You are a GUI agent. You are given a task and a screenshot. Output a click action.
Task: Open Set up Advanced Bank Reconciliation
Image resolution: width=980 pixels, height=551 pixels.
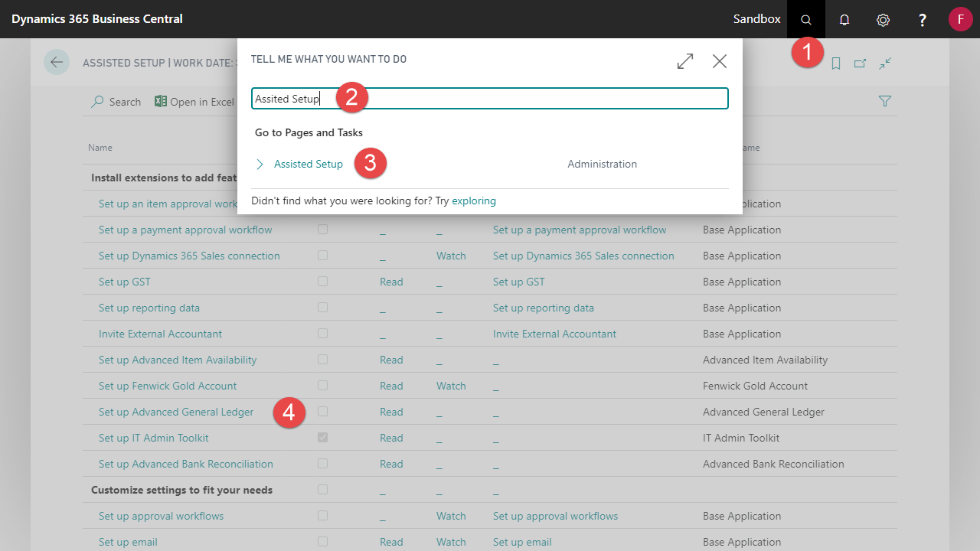(x=186, y=464)
